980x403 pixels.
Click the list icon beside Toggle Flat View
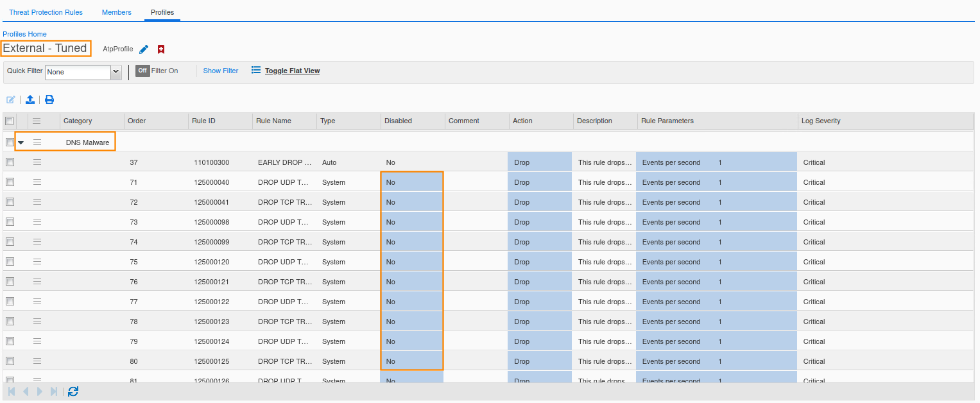(256, 71)
